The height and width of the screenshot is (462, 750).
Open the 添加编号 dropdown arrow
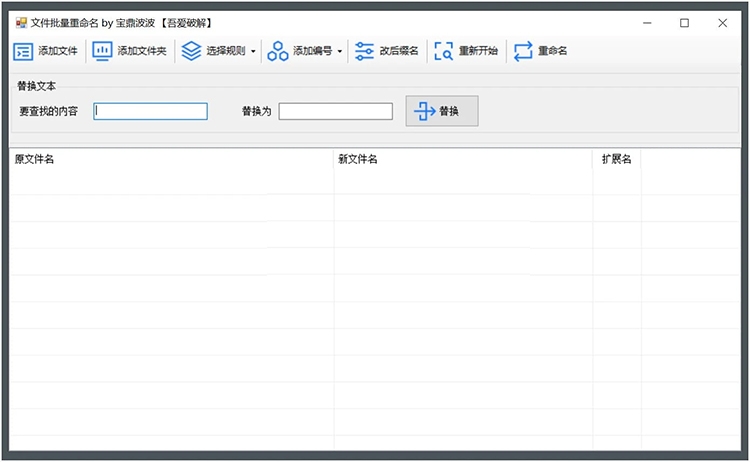pos(340,52)
